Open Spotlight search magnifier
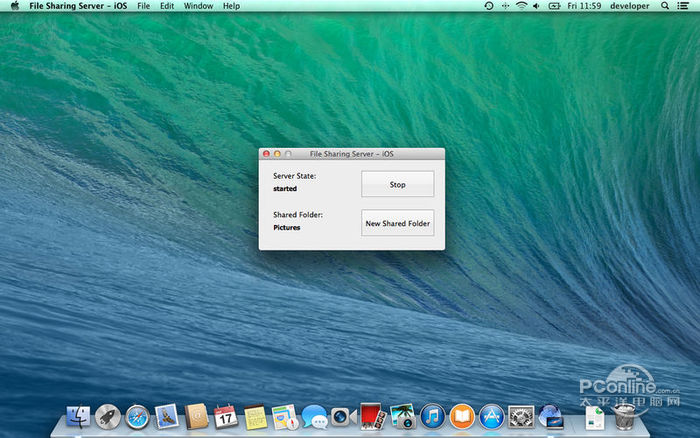Screen dimensions: 700x438 [665, 6]
